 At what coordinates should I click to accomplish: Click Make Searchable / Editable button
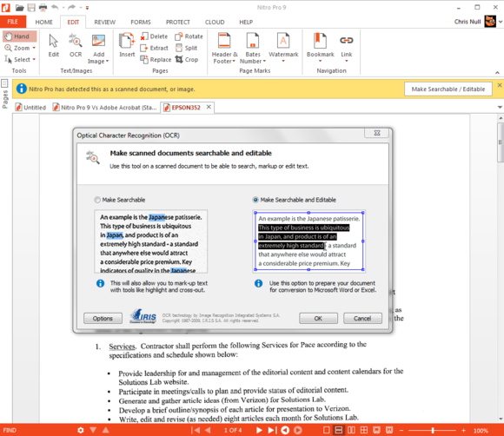(x=448, y=89)
